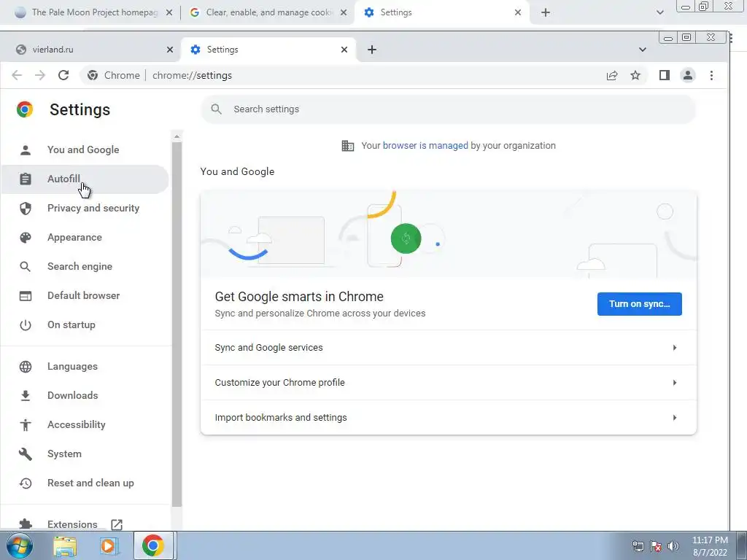Click the Turn on sync button
This screenshot has height=560, width=747.
coord(639,304)
